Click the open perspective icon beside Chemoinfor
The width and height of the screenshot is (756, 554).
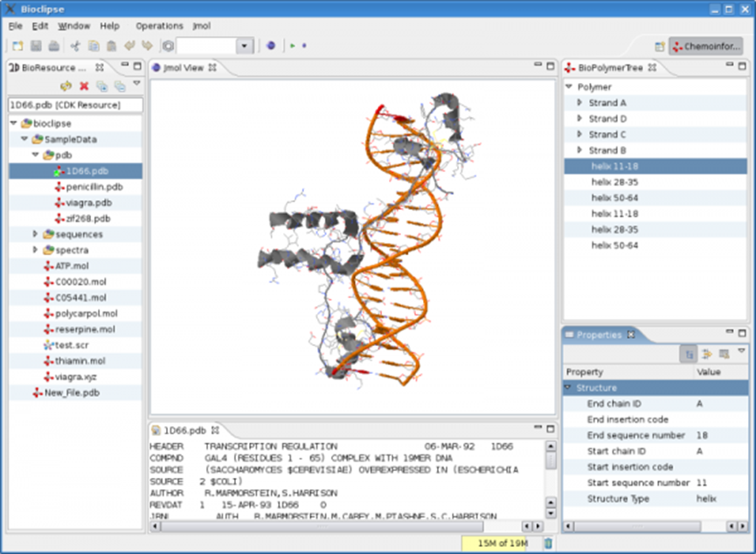[659, 46]
